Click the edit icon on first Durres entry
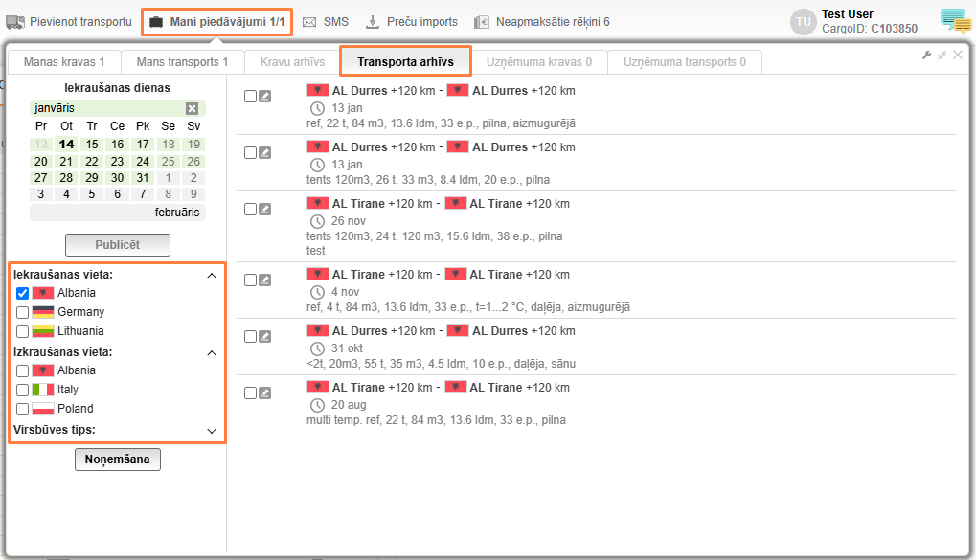This screenshot has height=560, width=976. (x=265, y=96)
